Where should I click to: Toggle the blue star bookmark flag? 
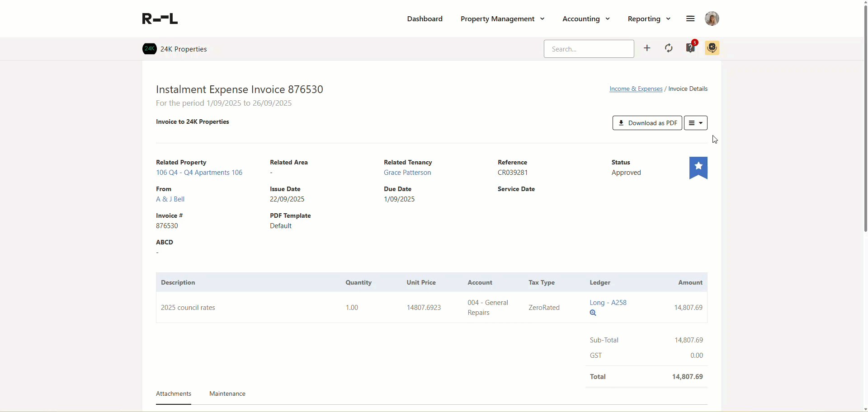coord(698,168)
